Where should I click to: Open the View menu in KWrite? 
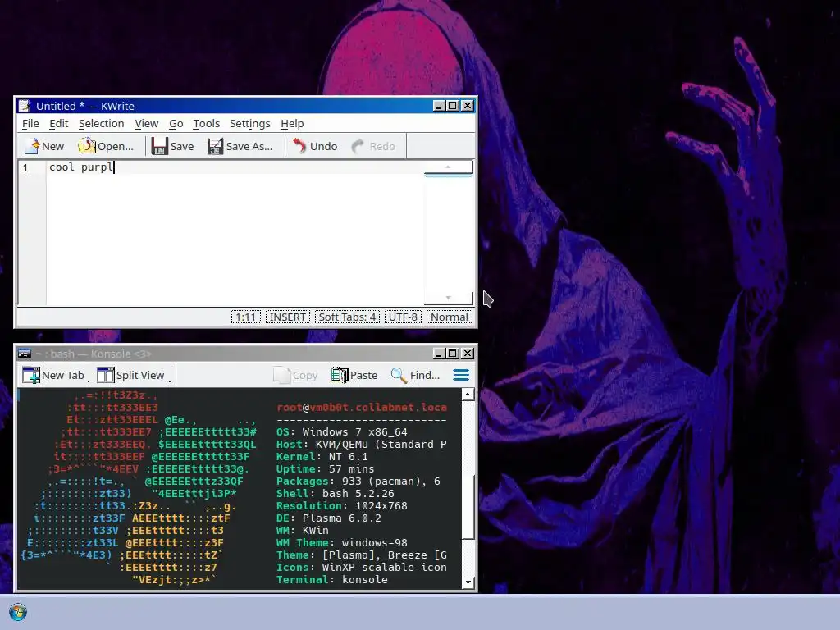tap(146, 123)
